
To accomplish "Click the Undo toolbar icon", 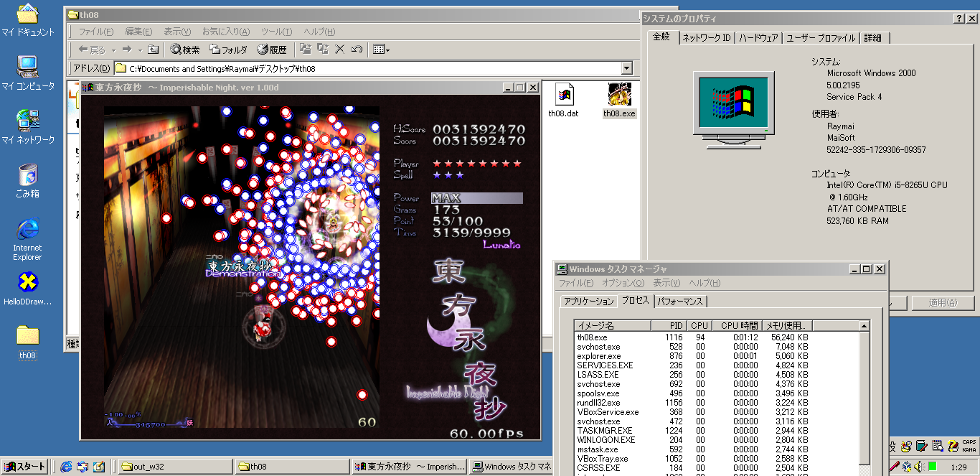I will tap(357, 50).
